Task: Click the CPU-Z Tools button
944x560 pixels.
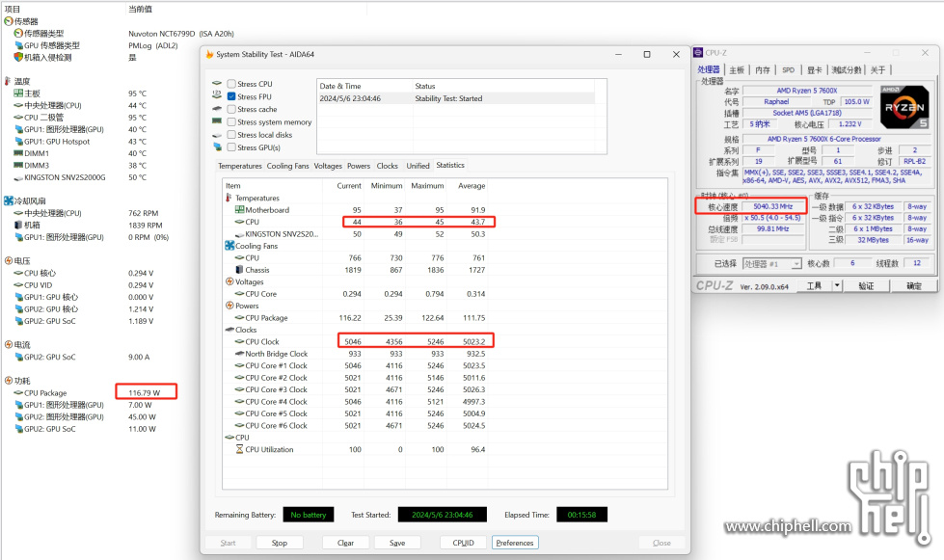Action: (814, 285)
